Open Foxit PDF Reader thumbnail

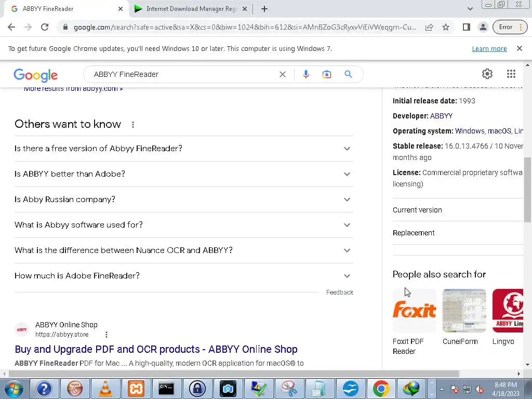(x=414, y=311)
